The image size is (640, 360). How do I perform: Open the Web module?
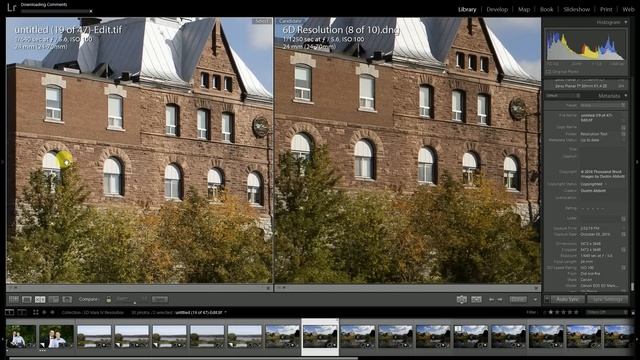(629, 9)
